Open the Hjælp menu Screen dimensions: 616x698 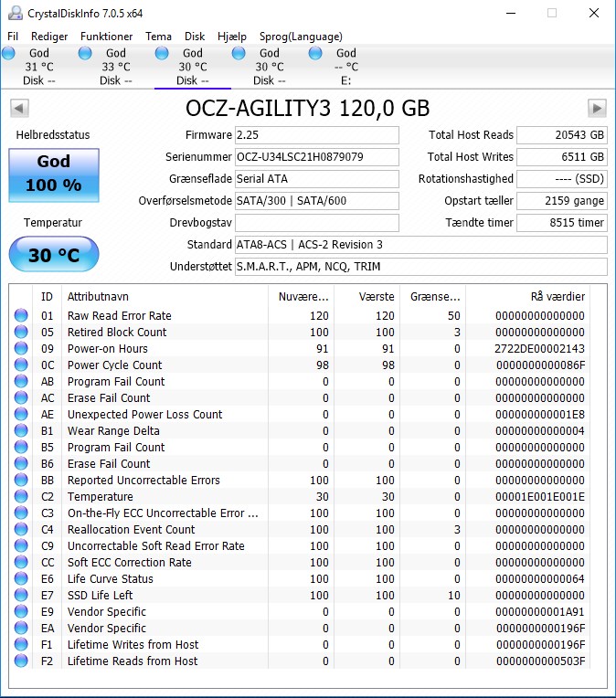(231, 37)
